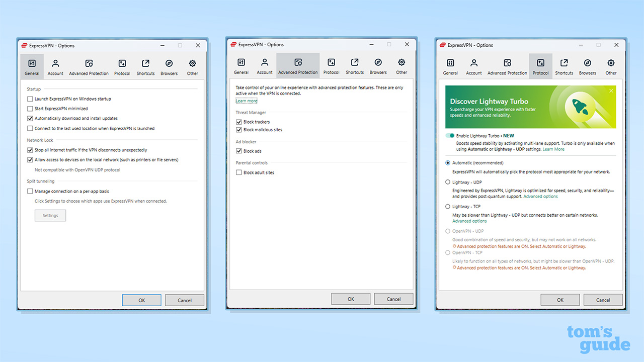Click Cancel in the Protocol window
The image size is (644, 362).
pyautogui.click(x=603, y=300)
